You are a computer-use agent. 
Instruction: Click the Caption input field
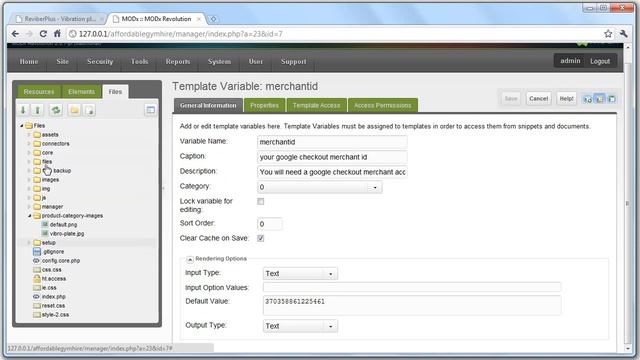tap(332, 157)
